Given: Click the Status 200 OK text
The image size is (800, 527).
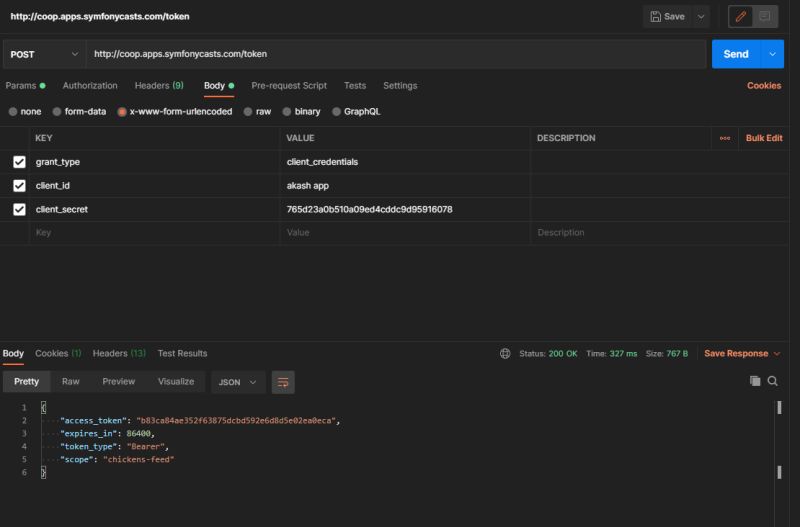Looking at the screenshot, I should [x=548, y=354].
